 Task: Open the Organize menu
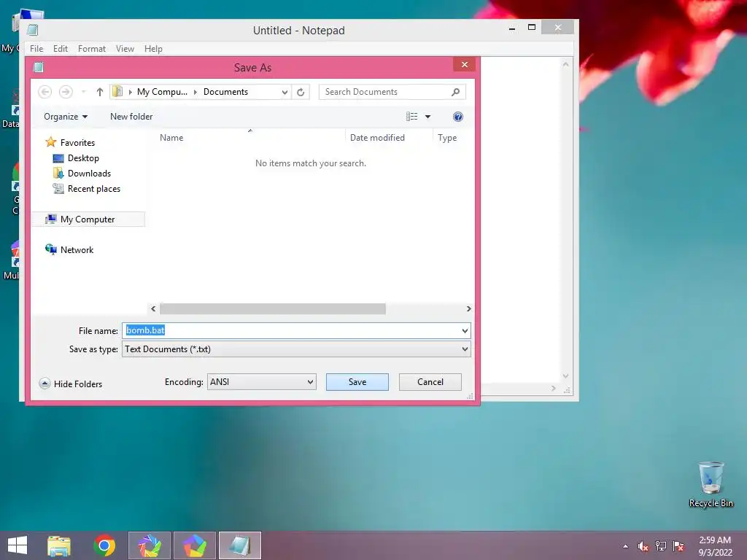(66, 117)
